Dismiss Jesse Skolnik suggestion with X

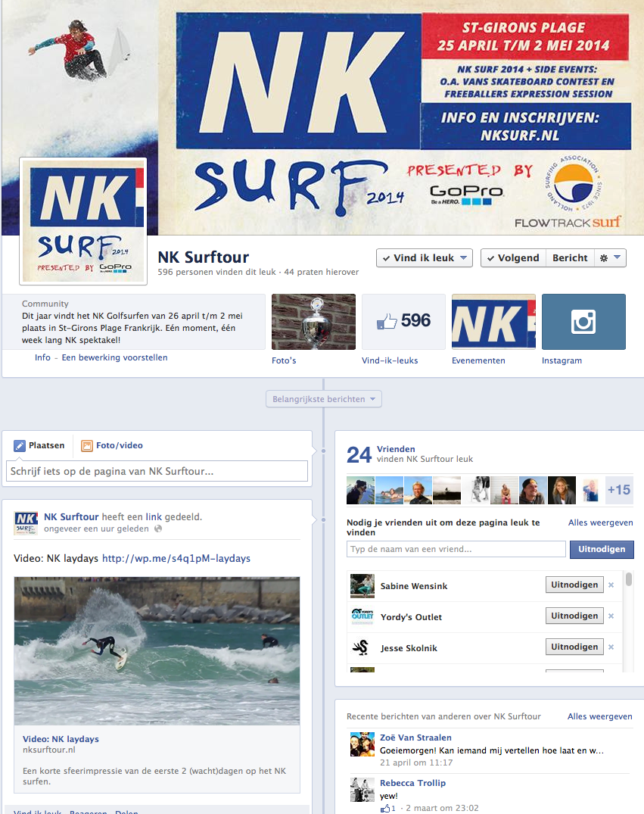(x=611, y=647)
